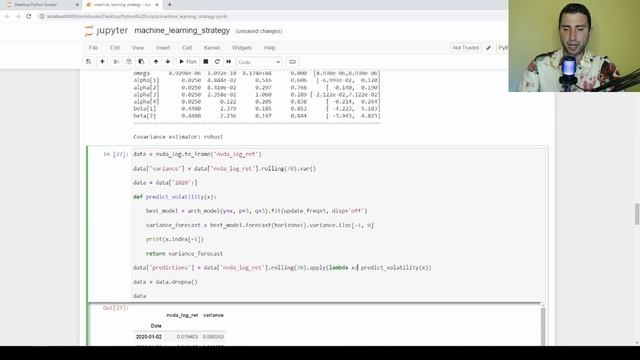Click the data = data['2020':] line
The height and width of the screenshot is (360, 640).
(165, 182)
